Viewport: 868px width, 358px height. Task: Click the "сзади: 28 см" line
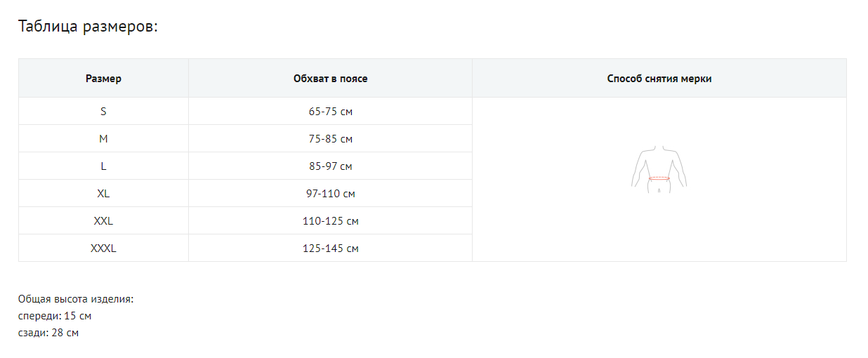click(48, 333)
